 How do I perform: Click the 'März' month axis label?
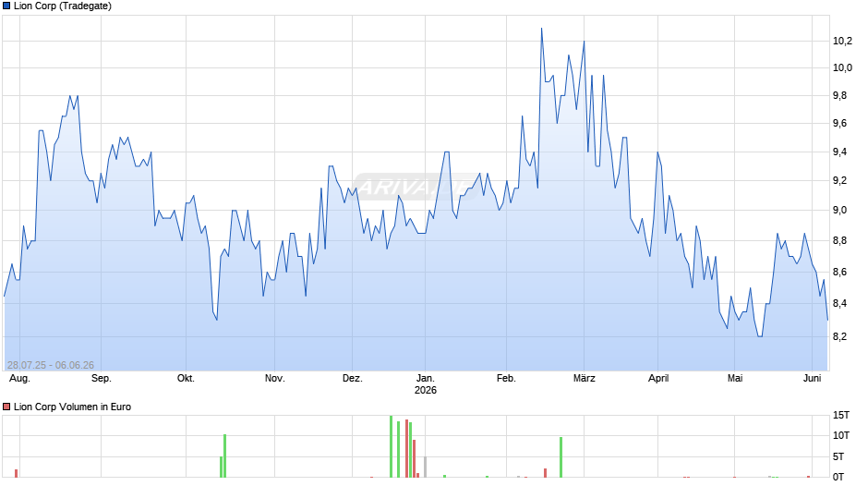584,379
